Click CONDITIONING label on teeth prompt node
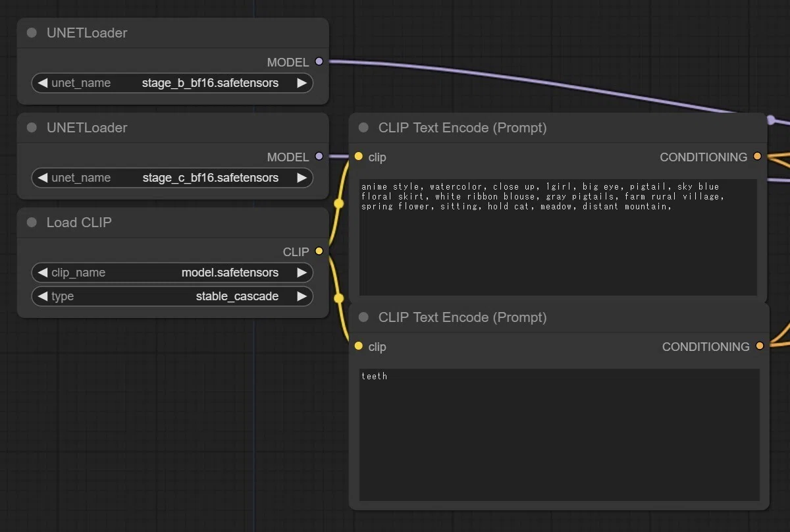This screenshot has width=790, height=532. (706, 347)
